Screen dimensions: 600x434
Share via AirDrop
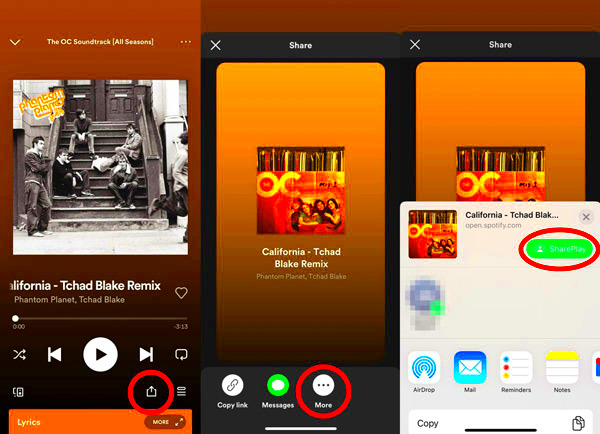pos(424,372)
